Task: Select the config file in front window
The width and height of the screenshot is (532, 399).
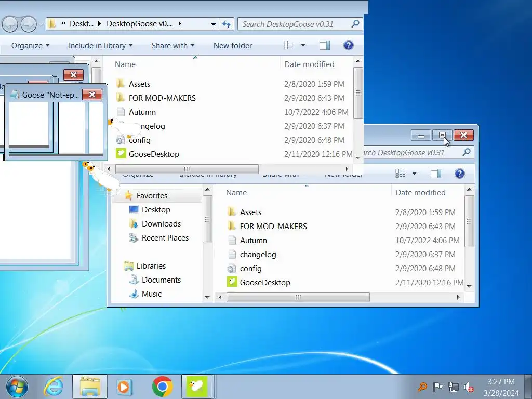Action: click(x=250, y=269)
